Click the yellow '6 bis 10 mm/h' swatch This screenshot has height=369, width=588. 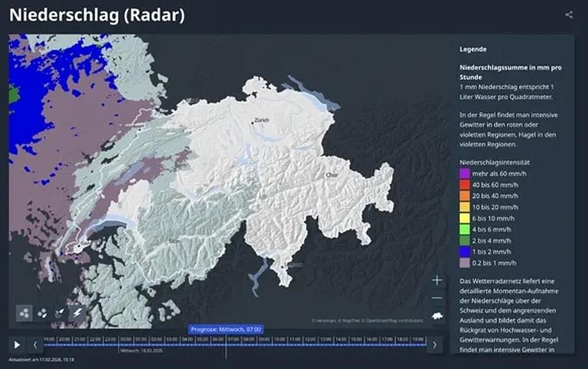[465, 218]
